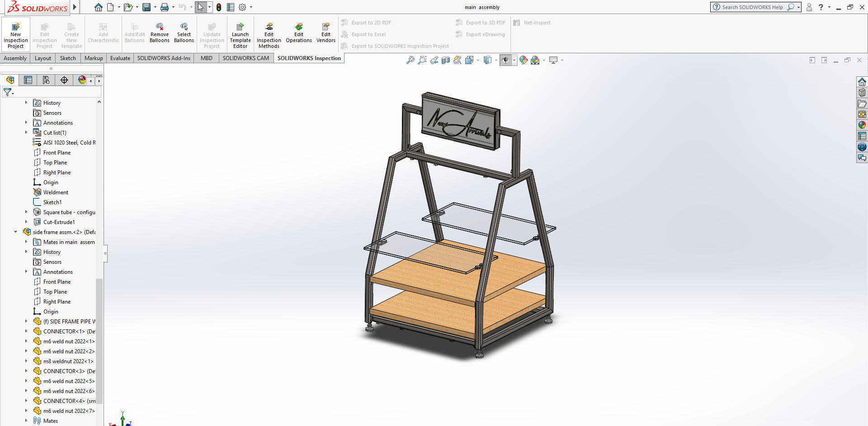Open the Design Library task pane icon
Image resolution: width=868 pixels, height=426 pixels.
[x=862, y=93]
